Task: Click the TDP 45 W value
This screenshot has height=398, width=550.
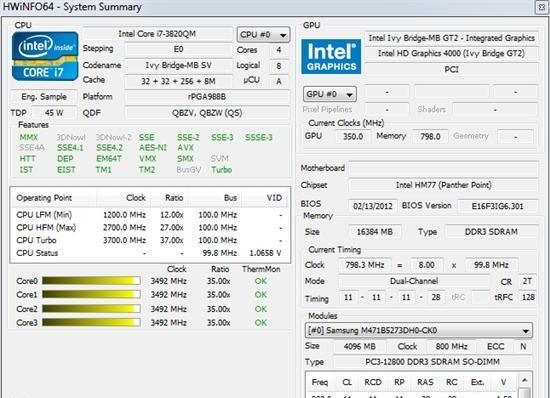Action: pos(54,113)
